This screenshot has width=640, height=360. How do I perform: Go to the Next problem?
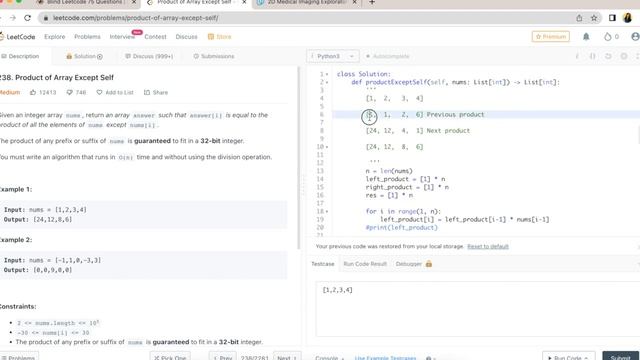(287, 358)
